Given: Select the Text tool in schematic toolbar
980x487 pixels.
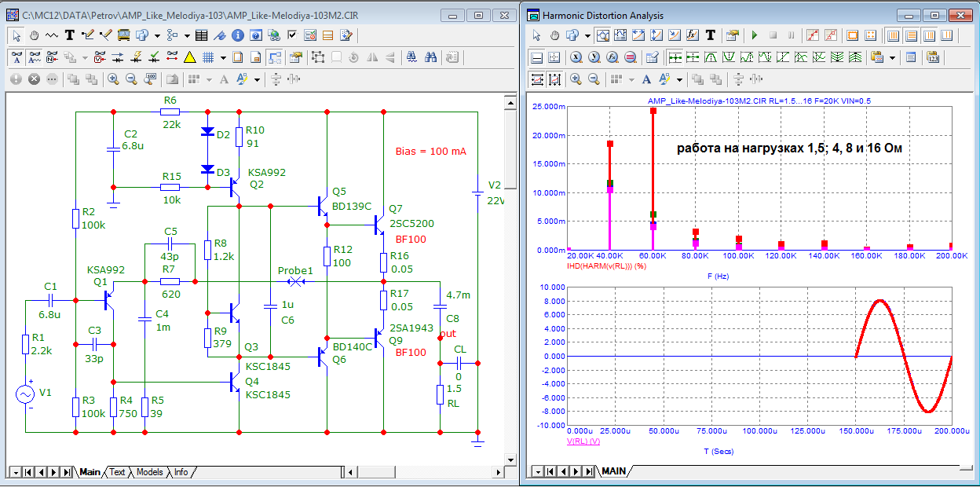Looking at the screenshot, I should click(x=69, y=35).
